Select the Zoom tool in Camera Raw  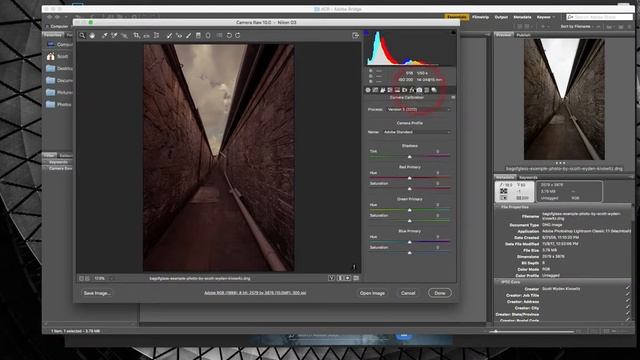tap(82, 36)
